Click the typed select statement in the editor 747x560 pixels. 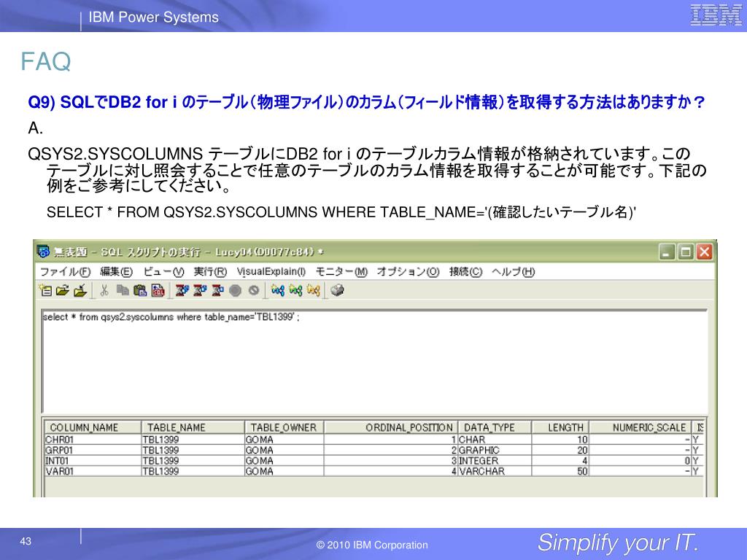(171, 317)
